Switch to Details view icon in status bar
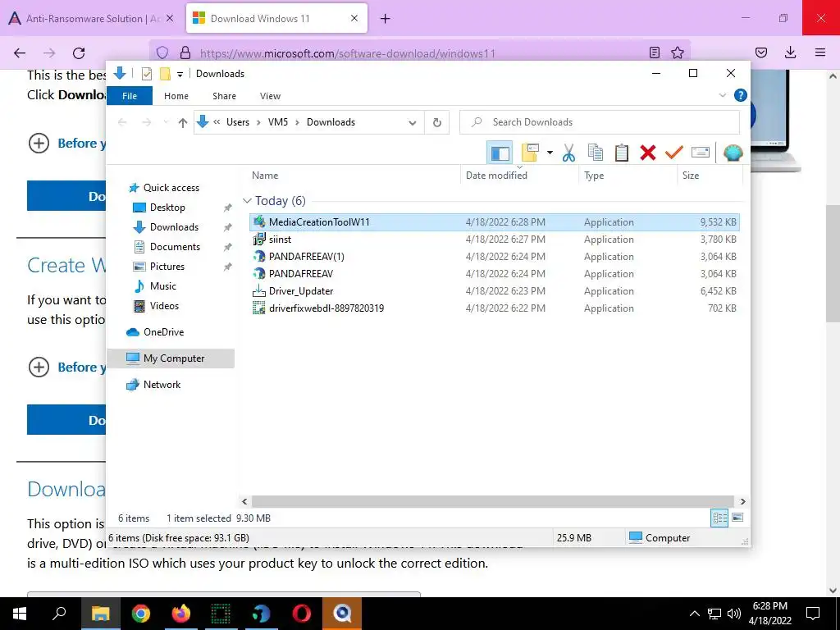The image size is (840, 630). (x=719, y=518)
